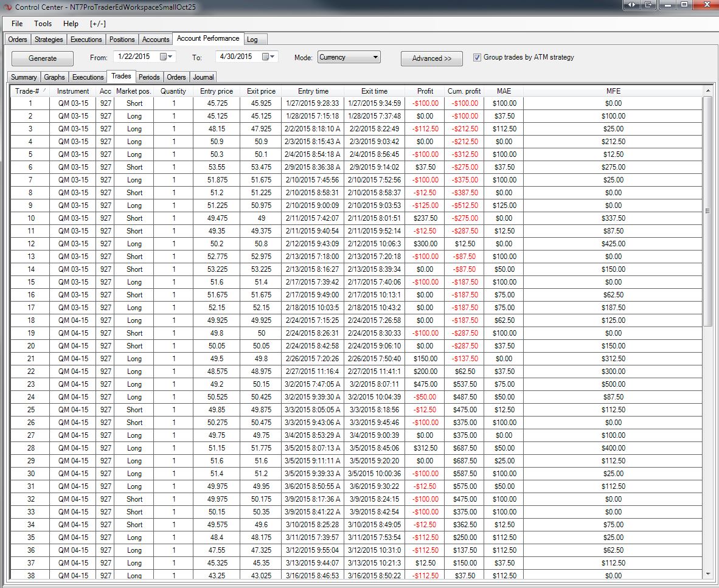
Task: Click the trades list scroll-up arrow
Action: click(707, 91)
